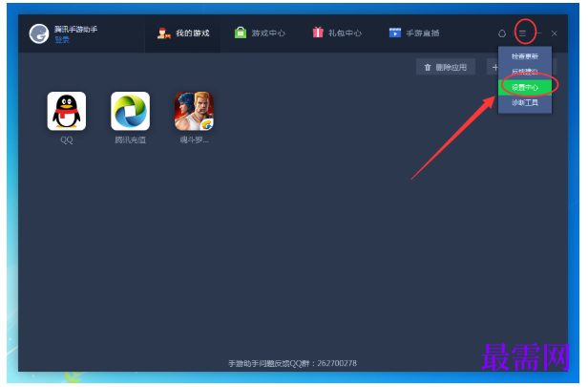Click the 腾讯手游助手 logo avatar
This screenshot has height=387, width=588.
[39, 33]
